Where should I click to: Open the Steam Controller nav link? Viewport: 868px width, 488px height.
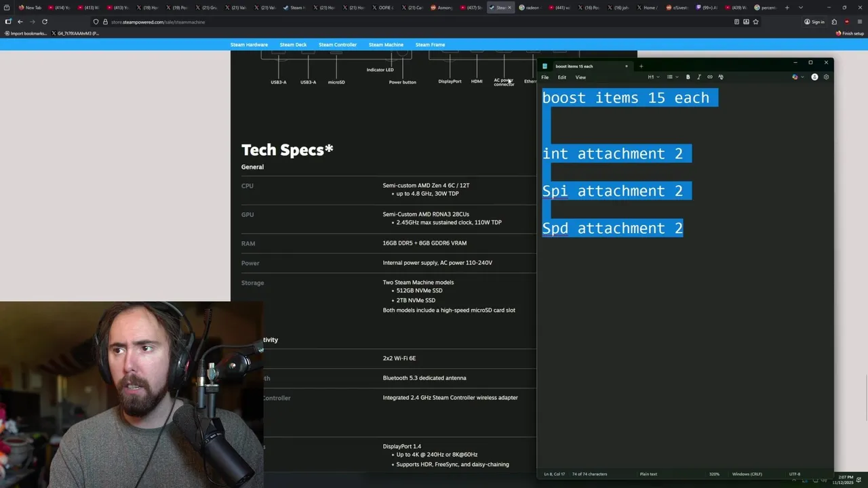[x=338, y=45]
